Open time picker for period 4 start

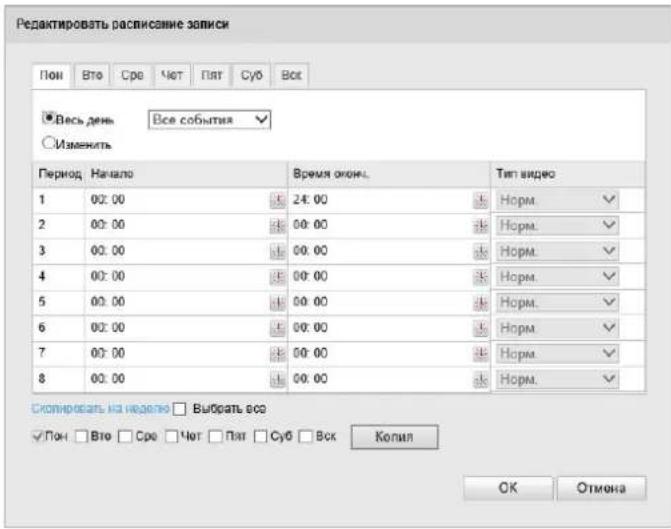click(x=278, y=277)
